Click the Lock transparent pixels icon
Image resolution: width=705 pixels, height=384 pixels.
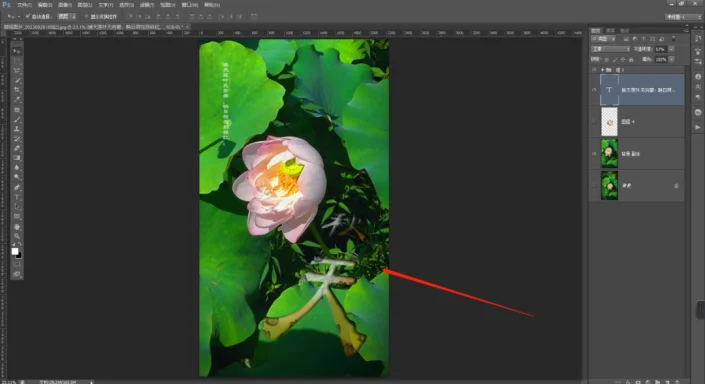[x=607, y=59]
